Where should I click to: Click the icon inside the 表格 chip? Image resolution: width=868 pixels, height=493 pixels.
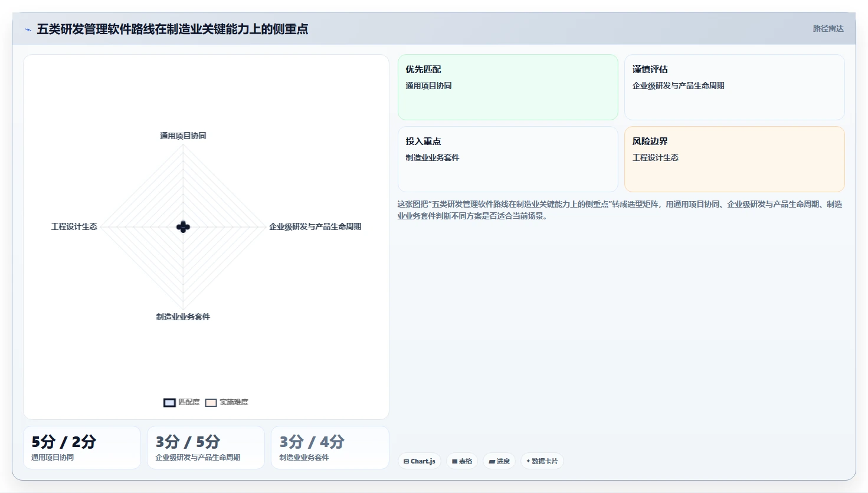click(455, 461)
